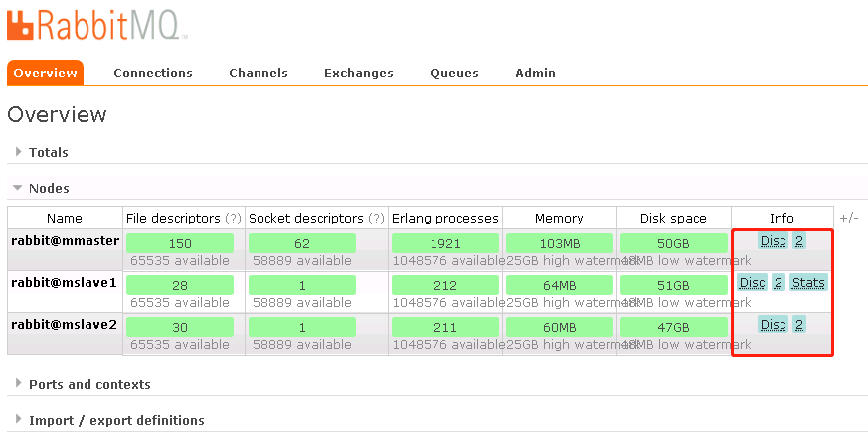The height and width of the screenshot is (446, 868).
Task: Click the 30 file descriptors bar
Action: point(180,327)
